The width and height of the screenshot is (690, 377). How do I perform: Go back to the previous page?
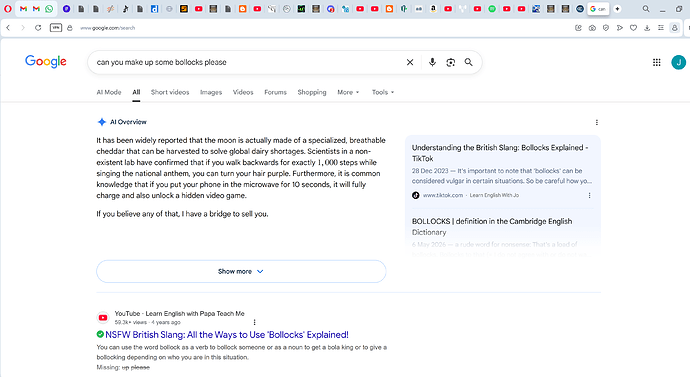tap(8, 28)
